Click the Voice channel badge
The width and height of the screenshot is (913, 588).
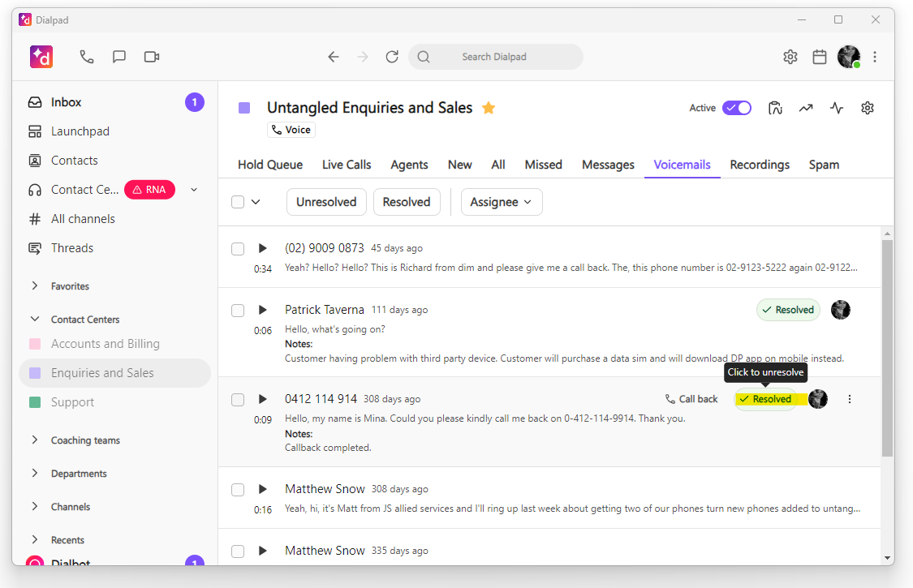click(x=291, y=130)
